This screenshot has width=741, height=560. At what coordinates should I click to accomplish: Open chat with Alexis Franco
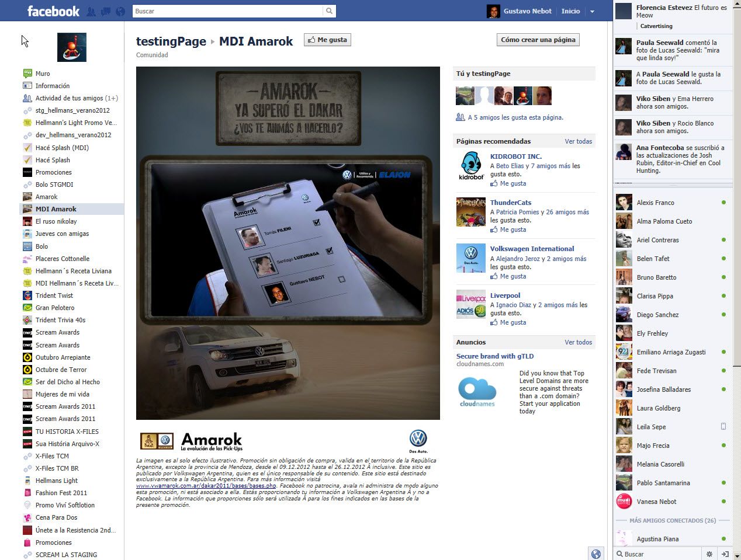point(672,203)
